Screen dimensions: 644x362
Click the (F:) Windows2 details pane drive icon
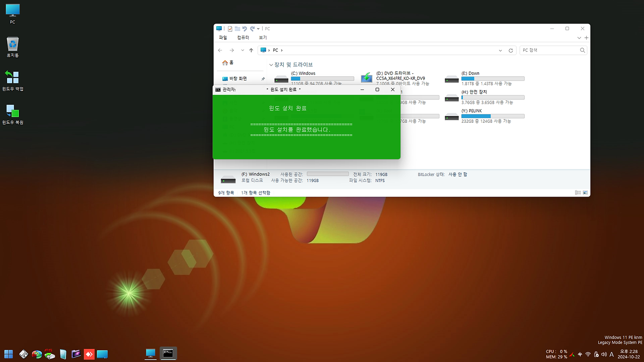click(x=228, y=179)
